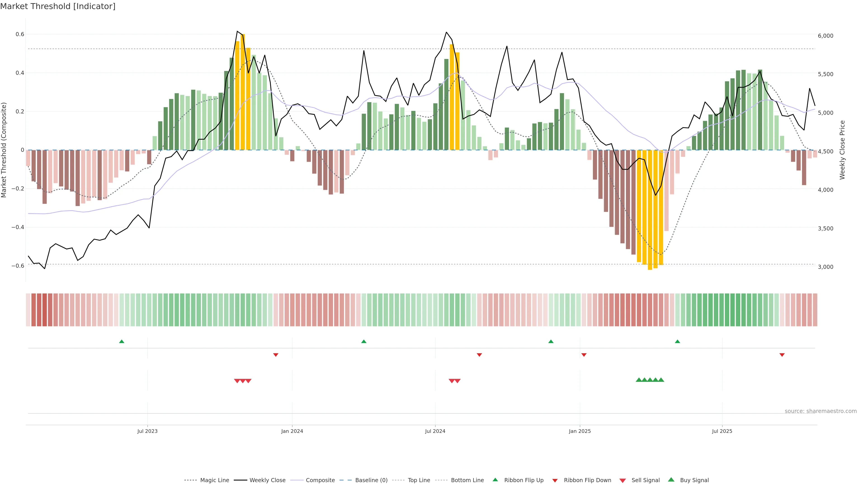Click the last red ribbon flip-down marker
The width and height of the screenshot is (868, 488).
pos(782,355)
